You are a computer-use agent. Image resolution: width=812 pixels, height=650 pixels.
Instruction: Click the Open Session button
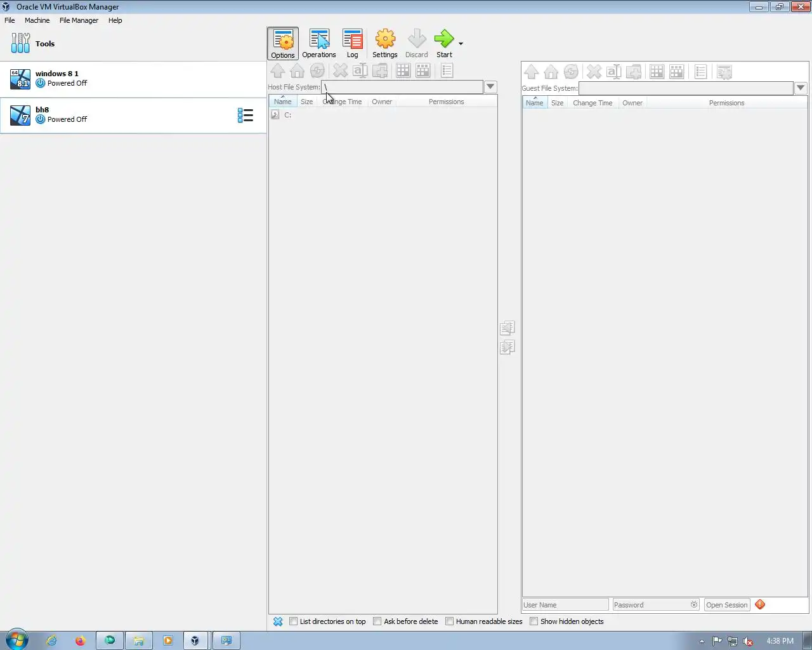(727, 605)
